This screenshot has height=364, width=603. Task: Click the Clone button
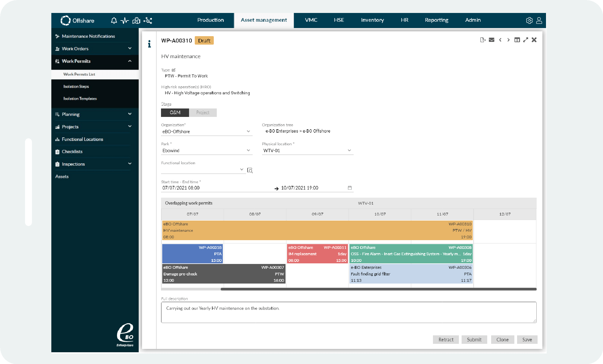point(503,340)
